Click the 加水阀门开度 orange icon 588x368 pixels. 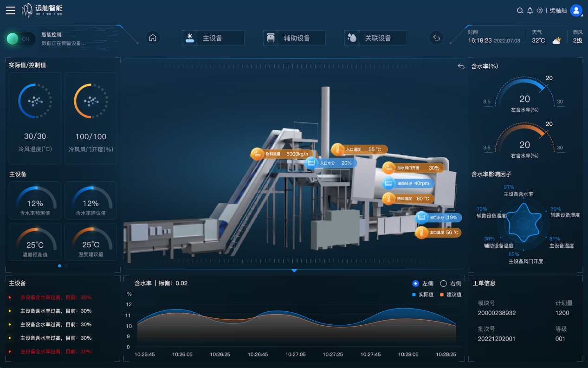[388, 168]
